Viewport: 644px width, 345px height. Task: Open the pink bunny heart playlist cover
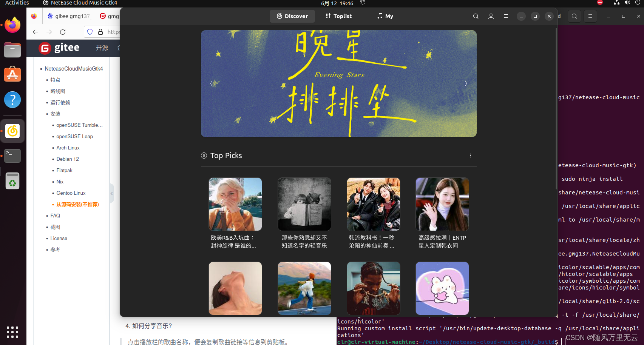click(442, 288)
